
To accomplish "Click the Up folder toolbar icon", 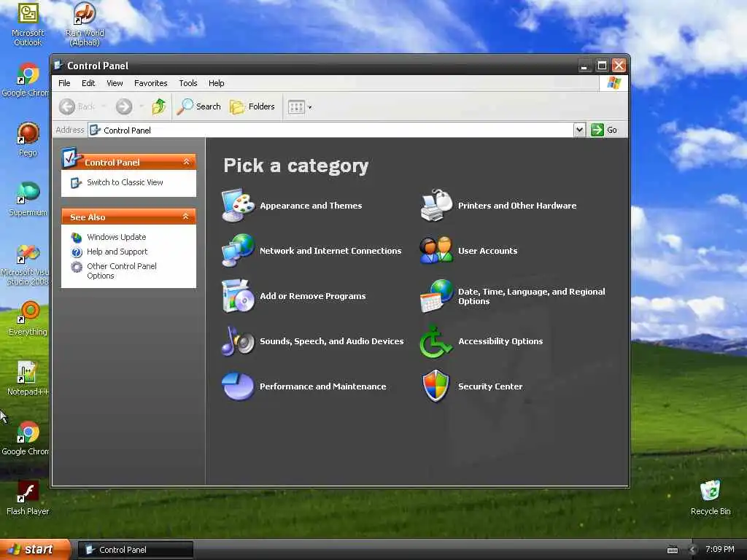I will (158, 106).
